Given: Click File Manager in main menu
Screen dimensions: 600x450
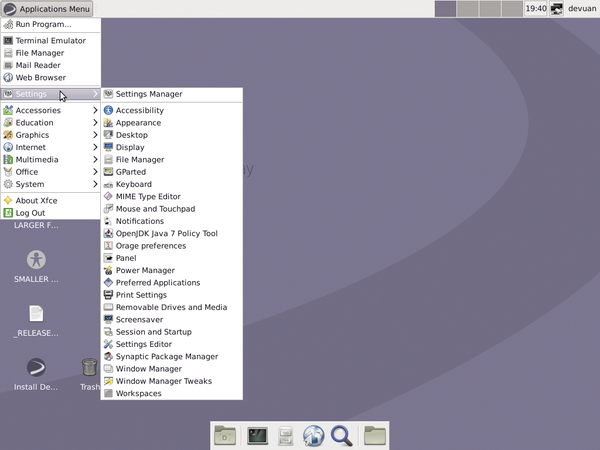Looking at the screenshot, I should pyautogui.click(x=51, y=53).
